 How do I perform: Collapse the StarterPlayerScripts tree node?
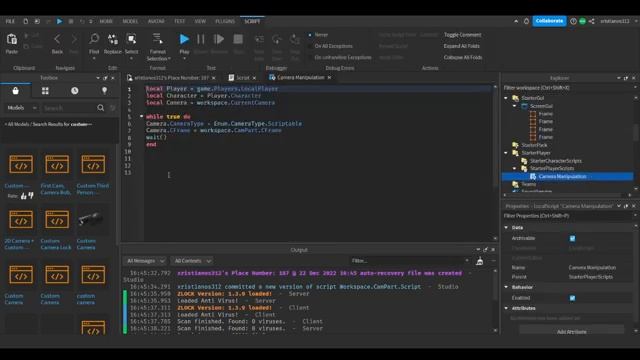point(515,169)
